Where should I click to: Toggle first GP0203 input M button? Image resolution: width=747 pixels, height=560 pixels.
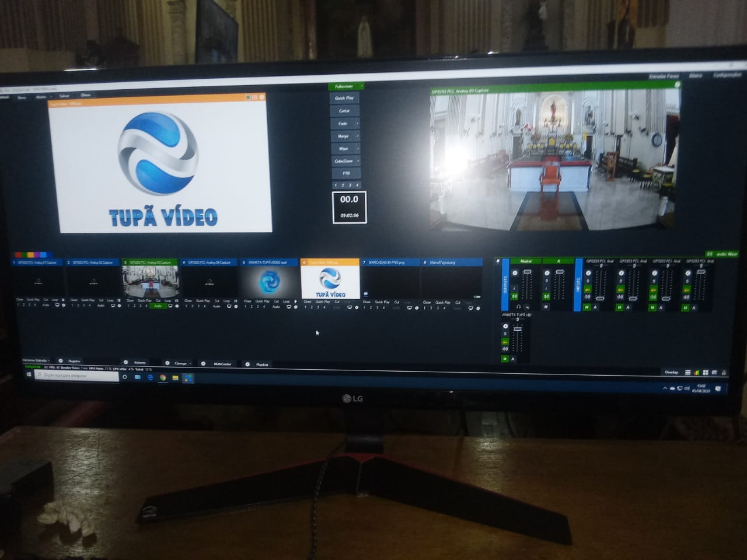(587, 307)
